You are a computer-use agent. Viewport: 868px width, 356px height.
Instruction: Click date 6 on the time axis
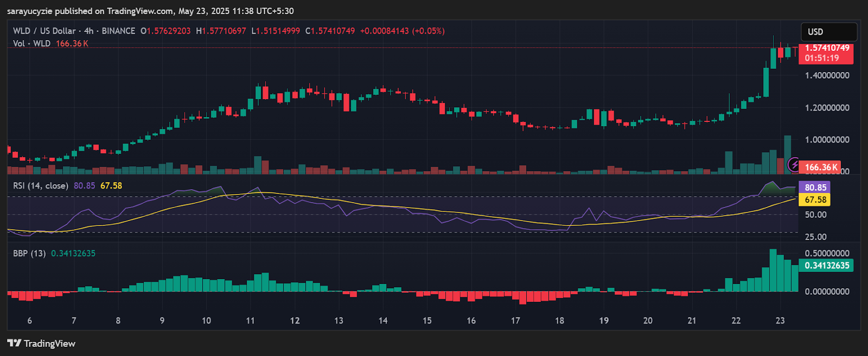coord(30,321)
